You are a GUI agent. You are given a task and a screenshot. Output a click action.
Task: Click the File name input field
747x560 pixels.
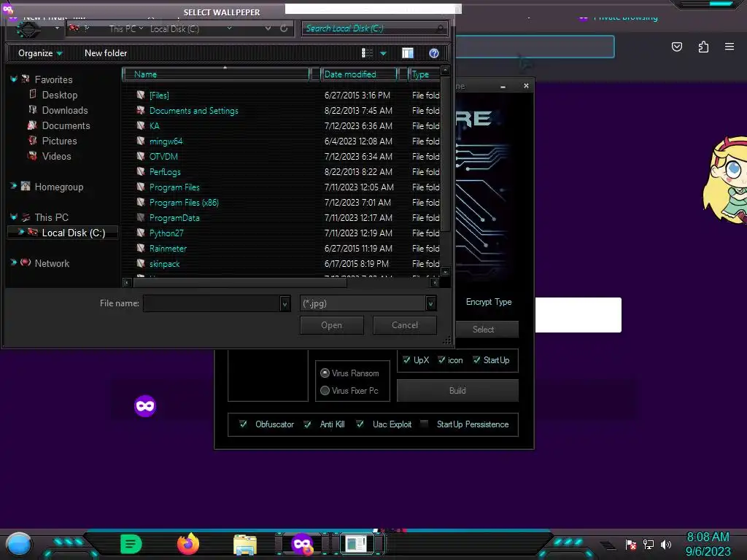pyautogui.click(x=212, y=303)
